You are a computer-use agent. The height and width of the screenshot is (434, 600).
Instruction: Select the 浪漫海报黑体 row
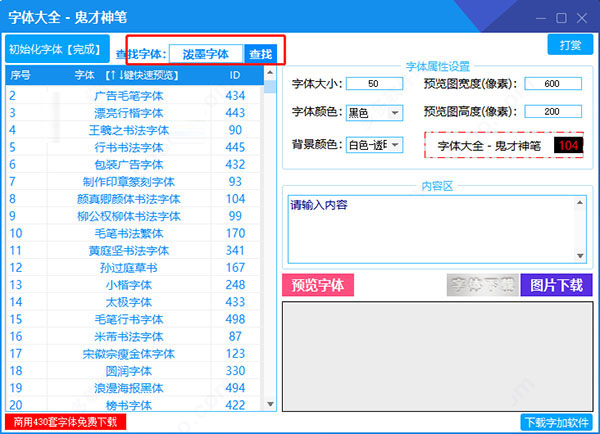point(134,388)
